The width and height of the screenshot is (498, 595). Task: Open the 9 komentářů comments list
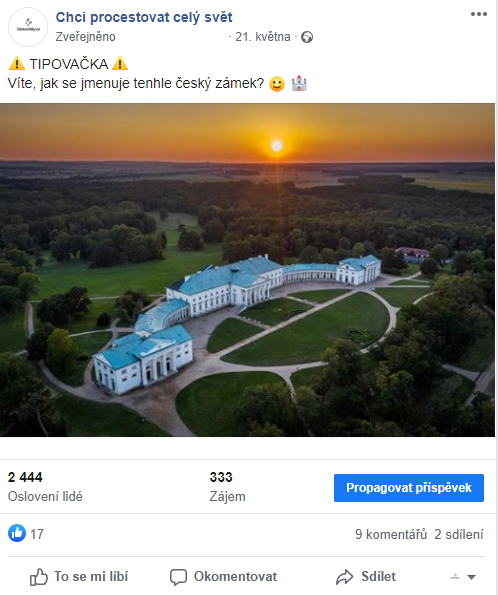coord(391,534)
